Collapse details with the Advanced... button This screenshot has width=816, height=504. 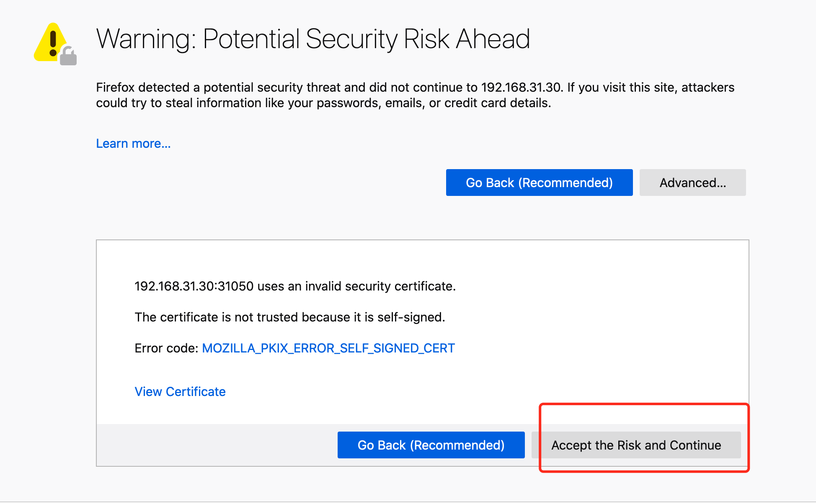point(692,183)
